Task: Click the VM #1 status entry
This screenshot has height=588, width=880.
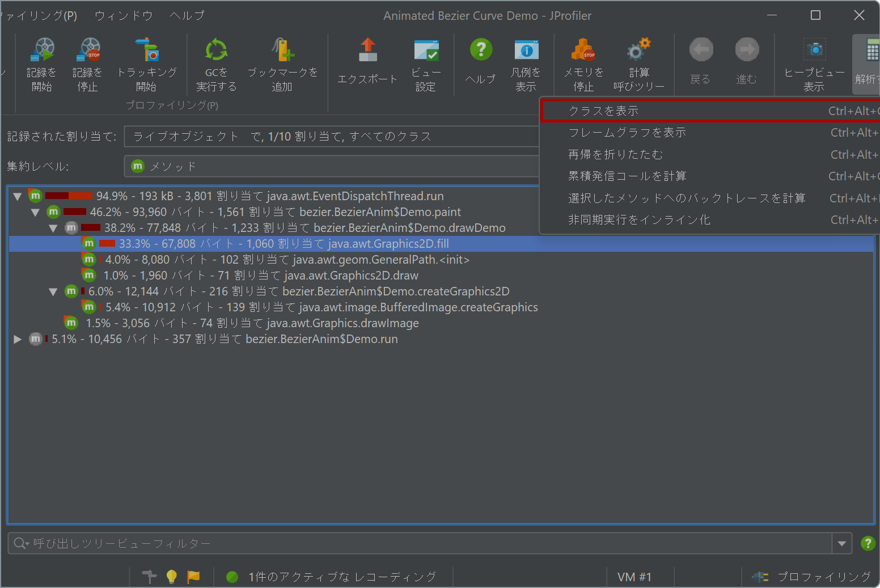Action: (x=634, y=577)
